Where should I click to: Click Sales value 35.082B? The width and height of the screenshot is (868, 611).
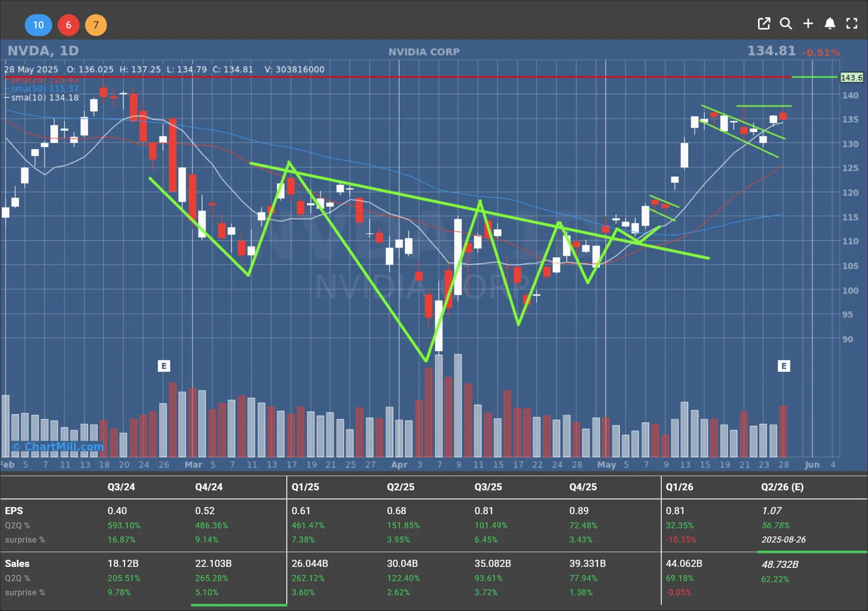pyautogui.click(x=493, y=563)
